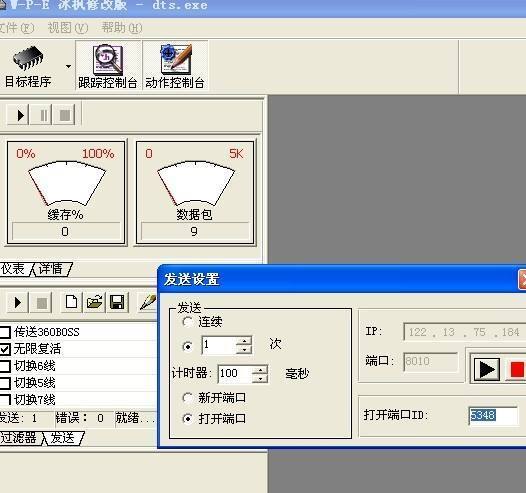
Task: Tick the 切换5线 checkbox
Action: 5,383
